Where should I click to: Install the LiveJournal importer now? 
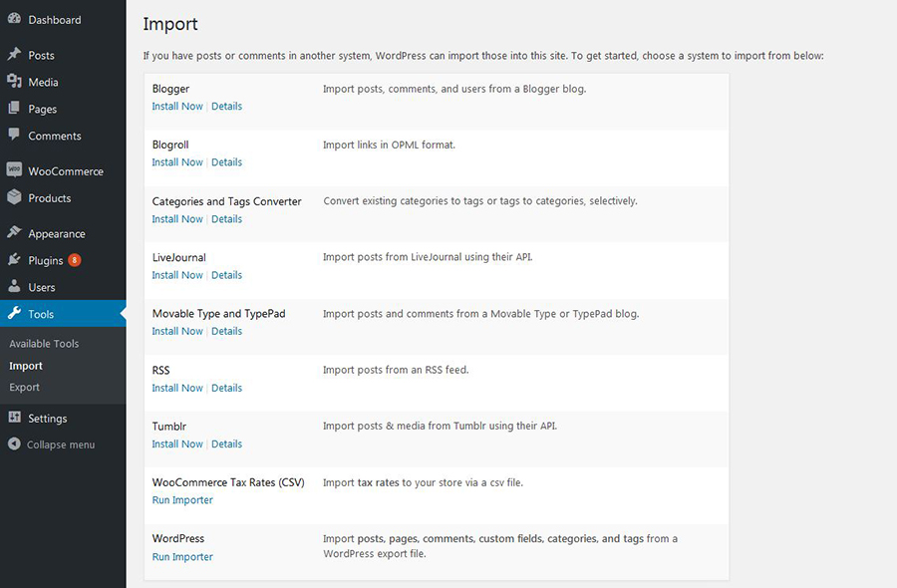177,274
